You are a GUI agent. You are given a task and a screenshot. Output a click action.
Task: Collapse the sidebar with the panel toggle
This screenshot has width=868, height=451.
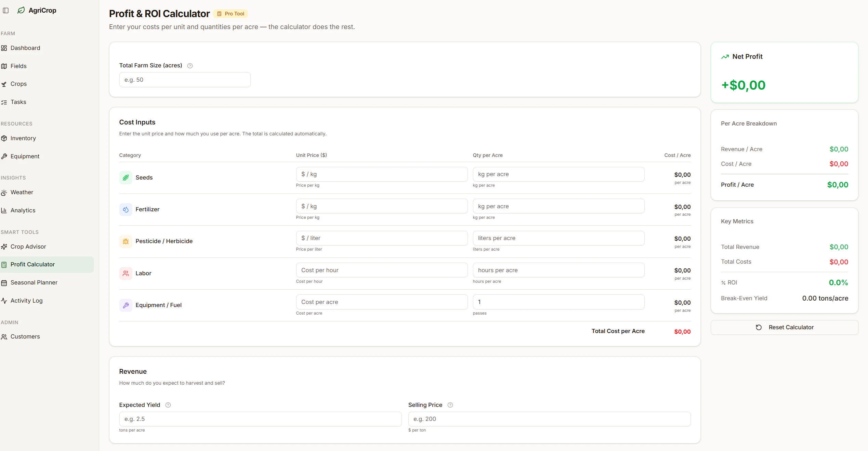coord(5,10)
